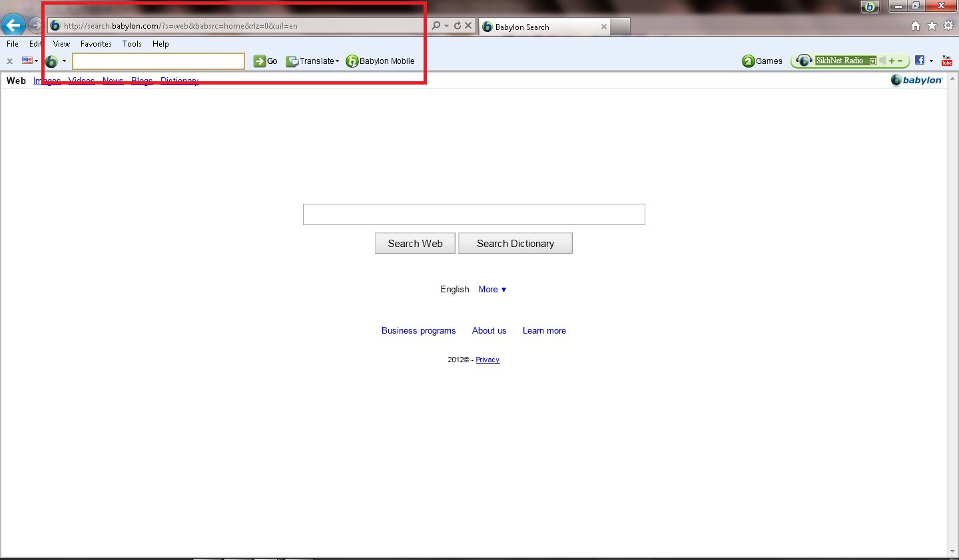
Task: Click the main page search field
Action: pyautogui.click(x=474, y=214)
